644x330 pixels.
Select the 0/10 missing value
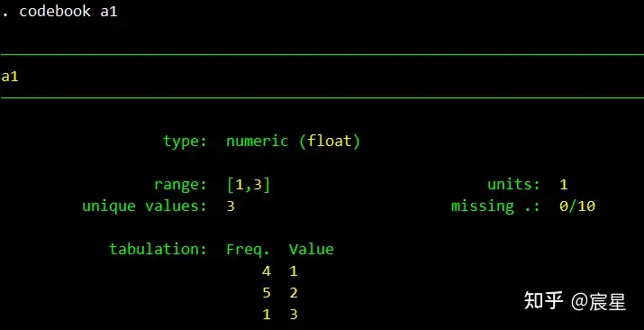[577, 206]
